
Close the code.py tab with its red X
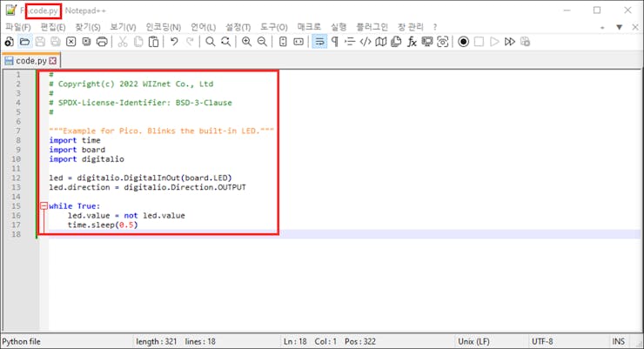coord(52,61)
